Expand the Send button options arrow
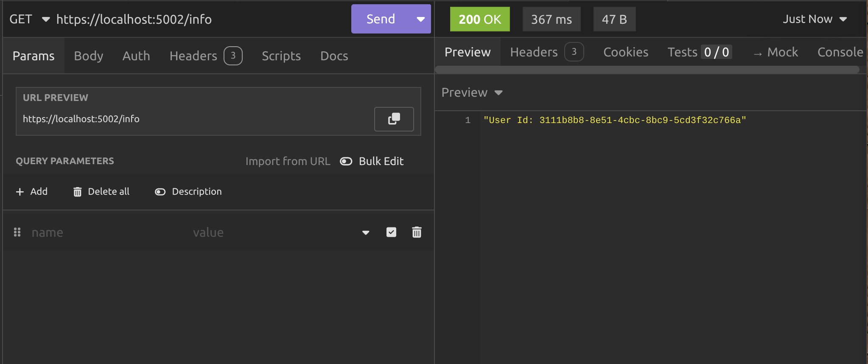Screen dimensions: 868x364 pyautogui.click(x=420, y=19)
